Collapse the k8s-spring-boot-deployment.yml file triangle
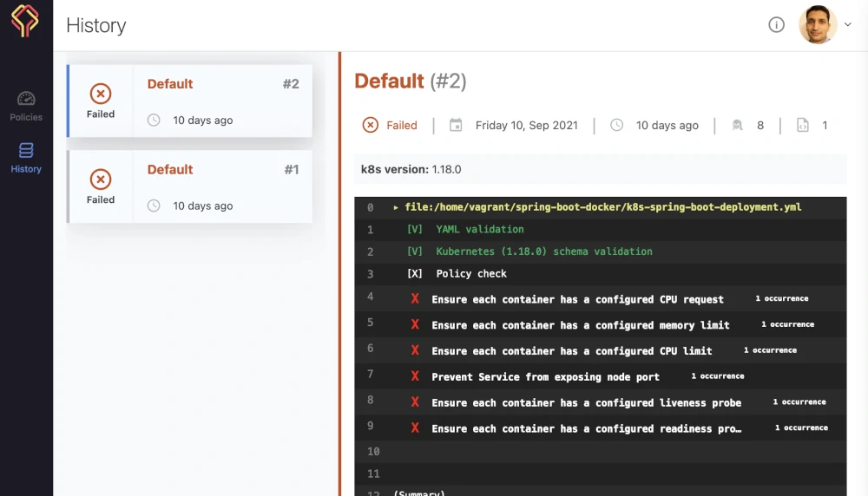The height and width of the screenshot is (496, 868). tap(396, 207)
